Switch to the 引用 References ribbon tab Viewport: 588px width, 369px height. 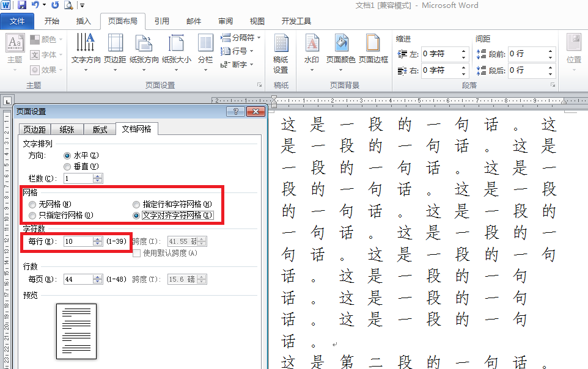point(162,21)
